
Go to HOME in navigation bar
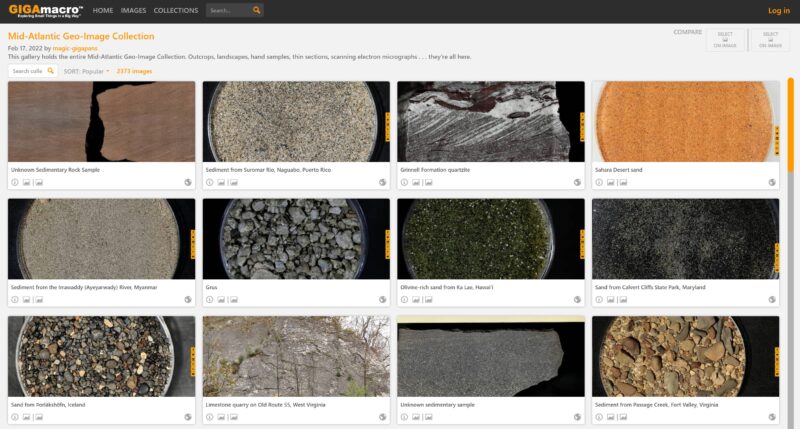(102, 11)
